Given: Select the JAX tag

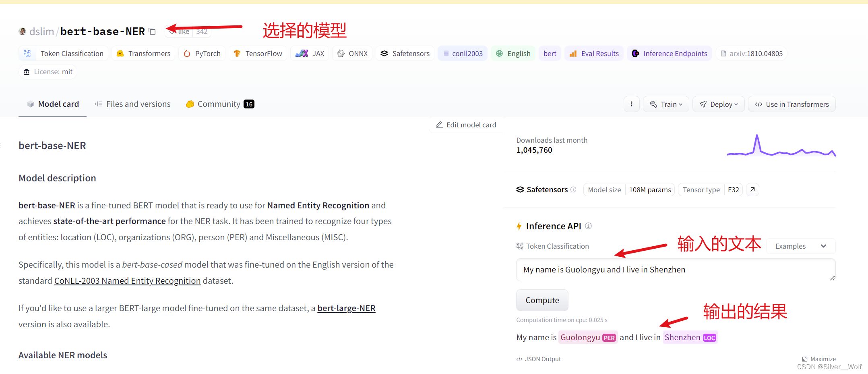Looking at the screenshot, I should tap(310, 54).
